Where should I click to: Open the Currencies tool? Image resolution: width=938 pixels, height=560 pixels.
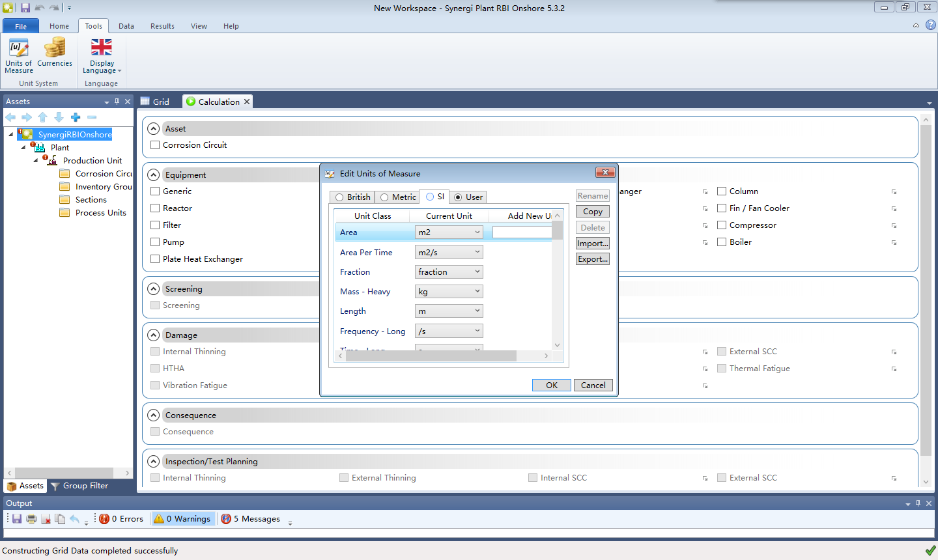55,52
